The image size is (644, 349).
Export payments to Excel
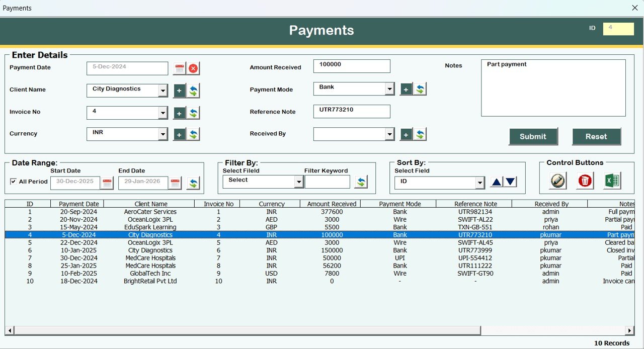pyautogui.click(x=612, y=181)
